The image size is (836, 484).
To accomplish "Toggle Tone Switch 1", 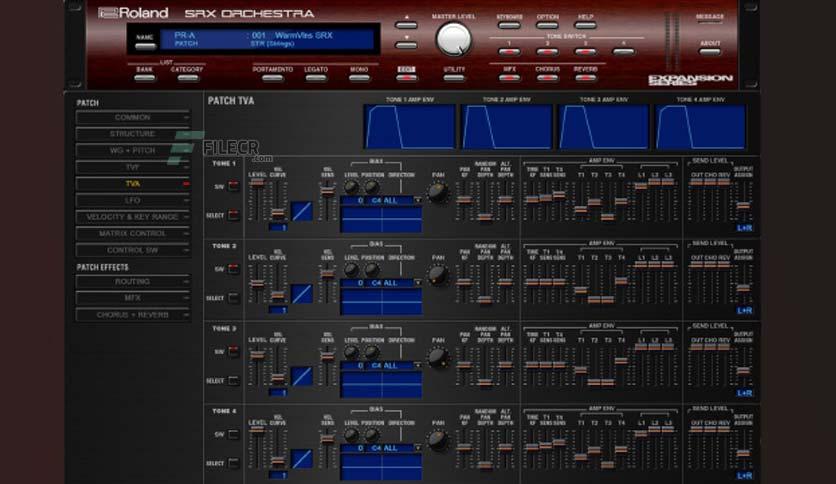I will [x=509, y=52].
